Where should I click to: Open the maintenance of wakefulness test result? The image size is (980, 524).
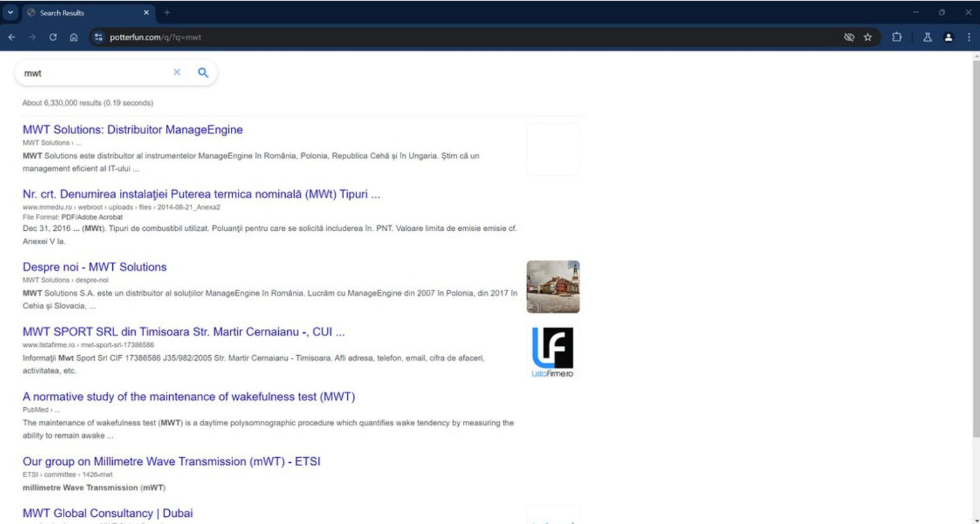[189, 396]
